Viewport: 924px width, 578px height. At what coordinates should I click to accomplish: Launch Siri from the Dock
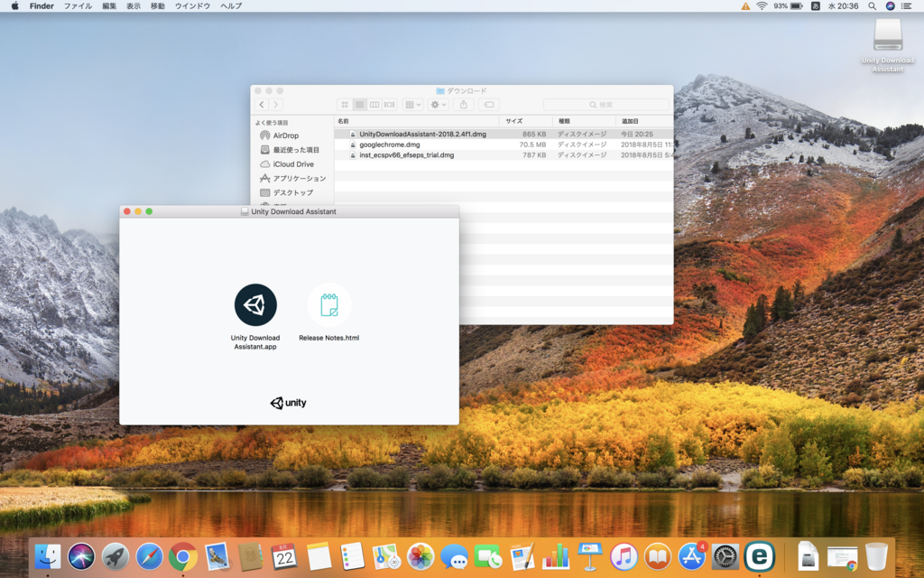(x=81, y=556)
